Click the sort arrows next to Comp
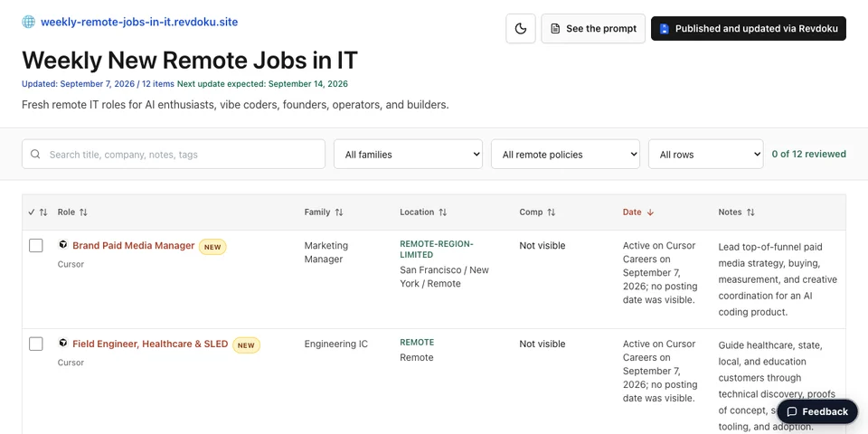Screen dimensions: 868x434 coord(552,212)
